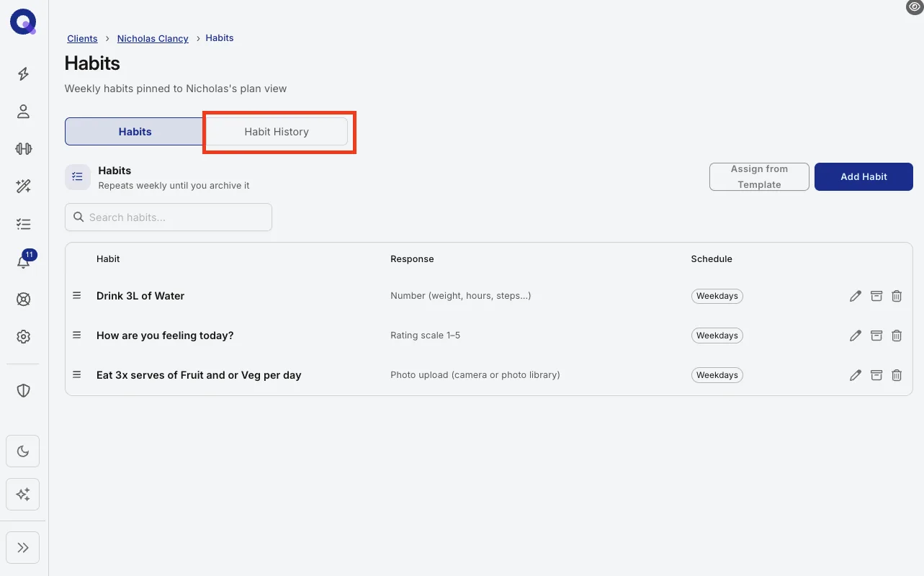Click the Habit column header

(108, 259)
